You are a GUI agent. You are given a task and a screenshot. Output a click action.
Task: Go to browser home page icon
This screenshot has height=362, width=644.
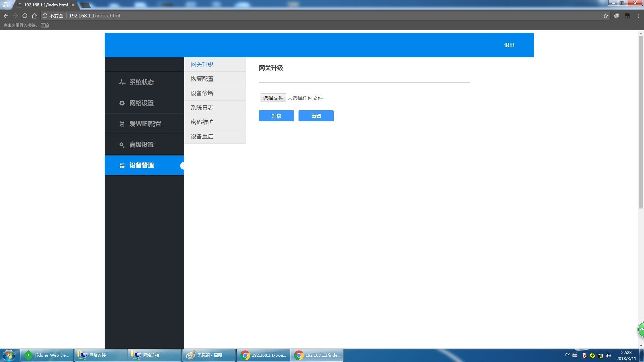tap(34, 16)
